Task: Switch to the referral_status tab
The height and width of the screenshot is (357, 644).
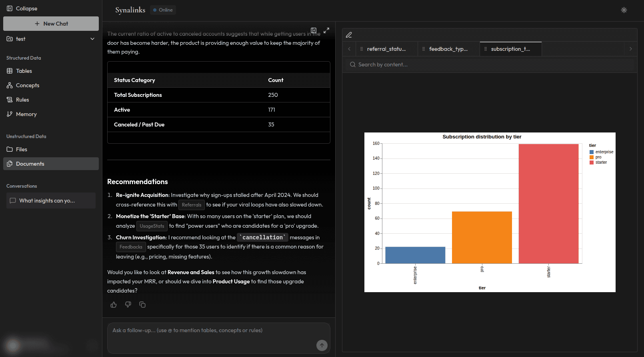Action: point(386,49)
